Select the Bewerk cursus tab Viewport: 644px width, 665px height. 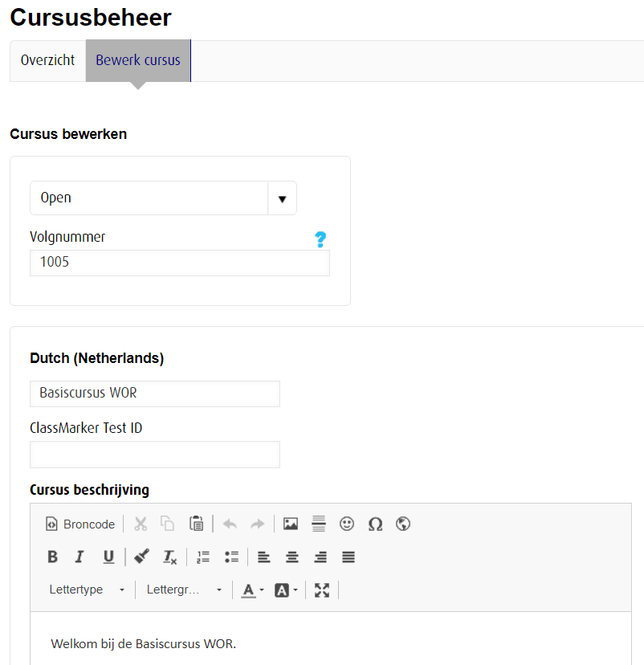coord(138,61)
